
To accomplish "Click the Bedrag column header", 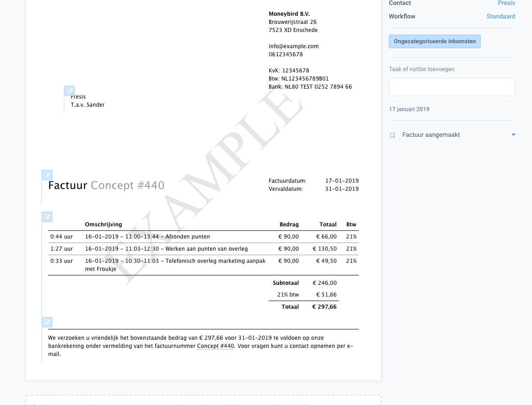I will click(x=289, y=225).
